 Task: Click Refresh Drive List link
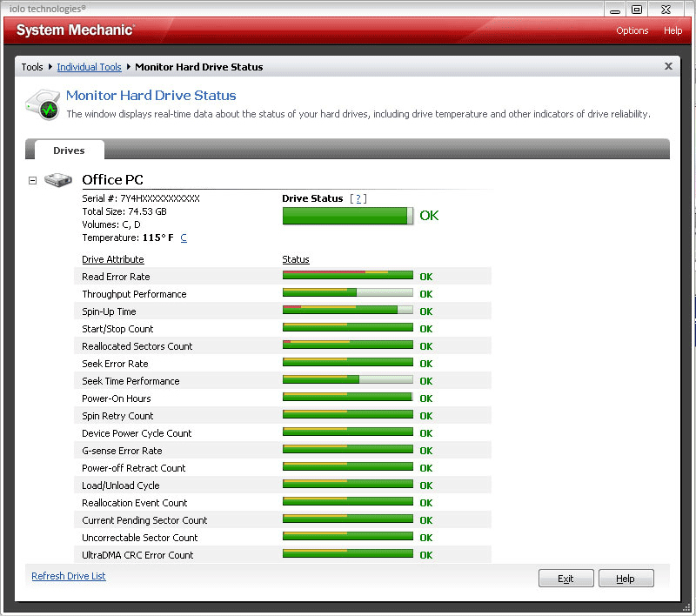[69, 576]
